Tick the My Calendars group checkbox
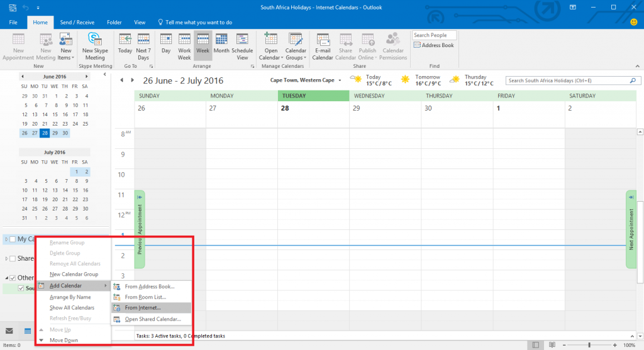 pyautogui.click(x=13, y=239)
